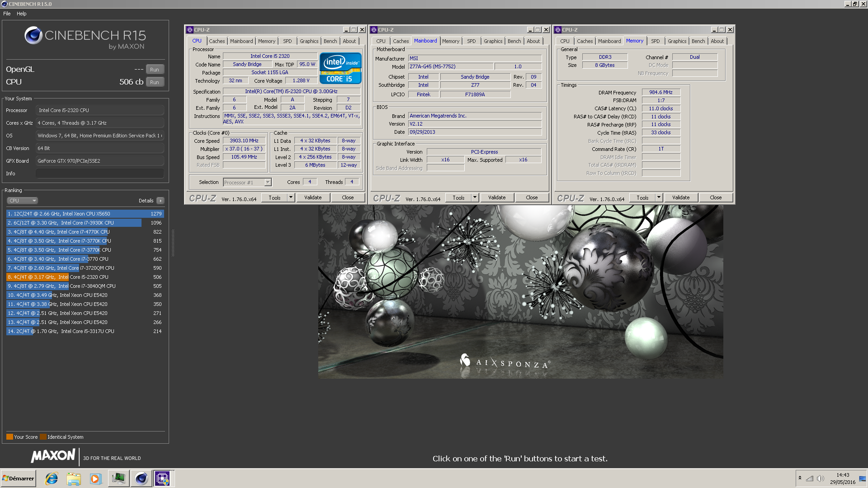868x488 pixels.
Task: Click BIOS date 09/29/2013 field
Action: click(x=475, y=132)
